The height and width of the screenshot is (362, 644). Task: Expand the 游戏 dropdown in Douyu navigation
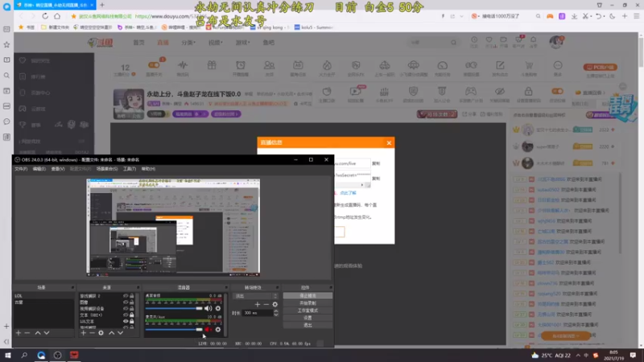243,43
